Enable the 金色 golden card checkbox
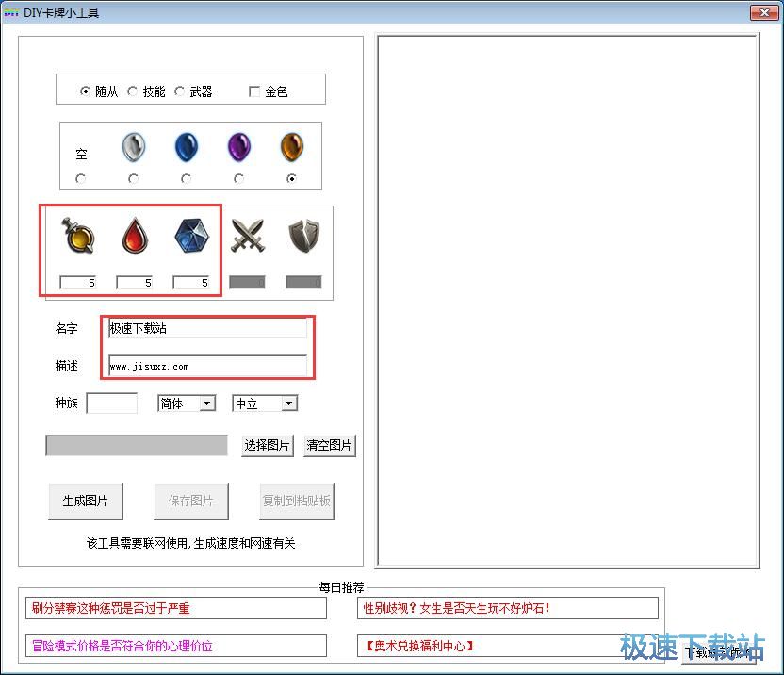This screenshot has width=784, height=675. 268,91
